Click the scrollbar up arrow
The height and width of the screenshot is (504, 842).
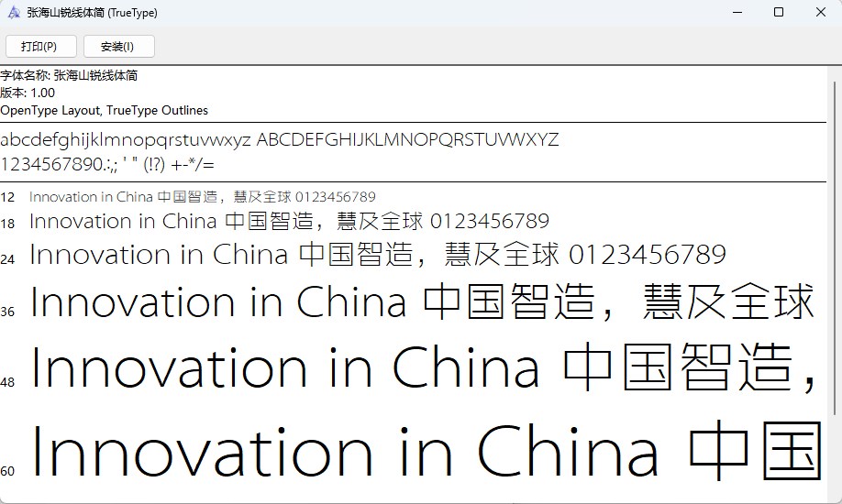835,71
